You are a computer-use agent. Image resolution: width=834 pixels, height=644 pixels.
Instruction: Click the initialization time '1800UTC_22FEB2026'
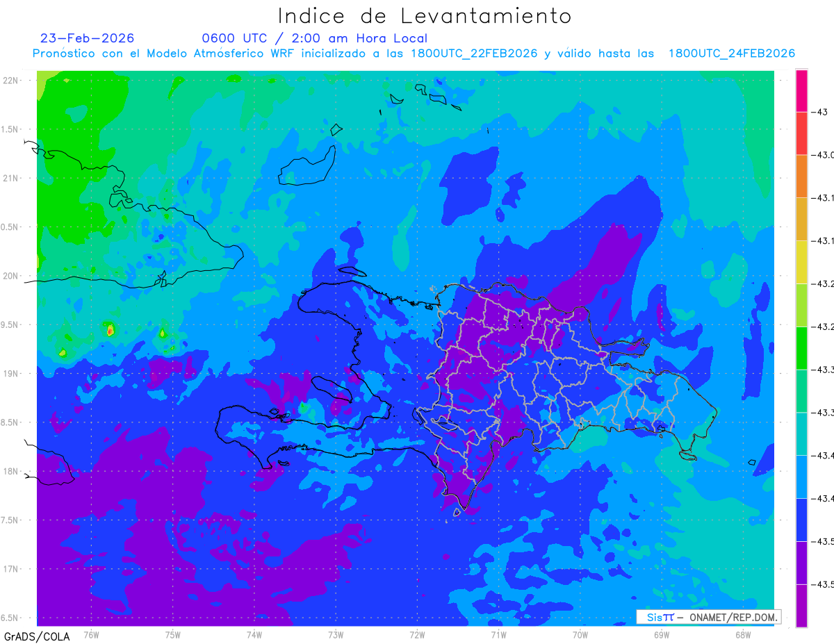474,53
